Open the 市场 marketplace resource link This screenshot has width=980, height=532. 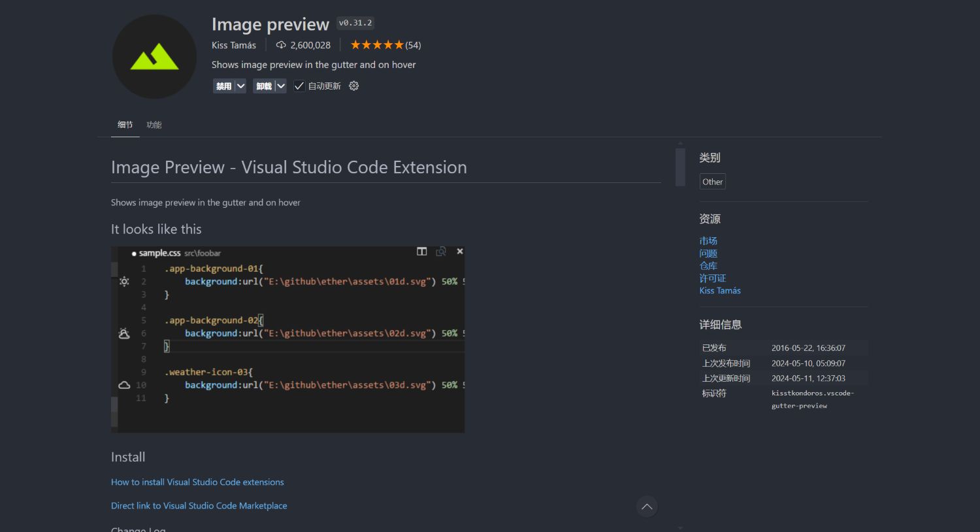tap(708, 241)
